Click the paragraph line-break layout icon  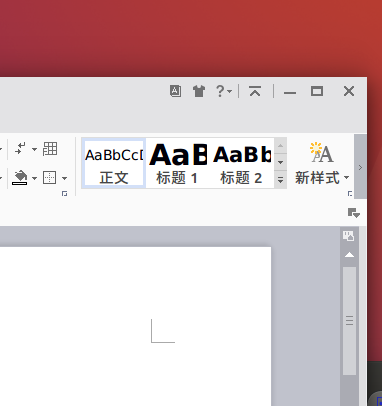(21, 149)
